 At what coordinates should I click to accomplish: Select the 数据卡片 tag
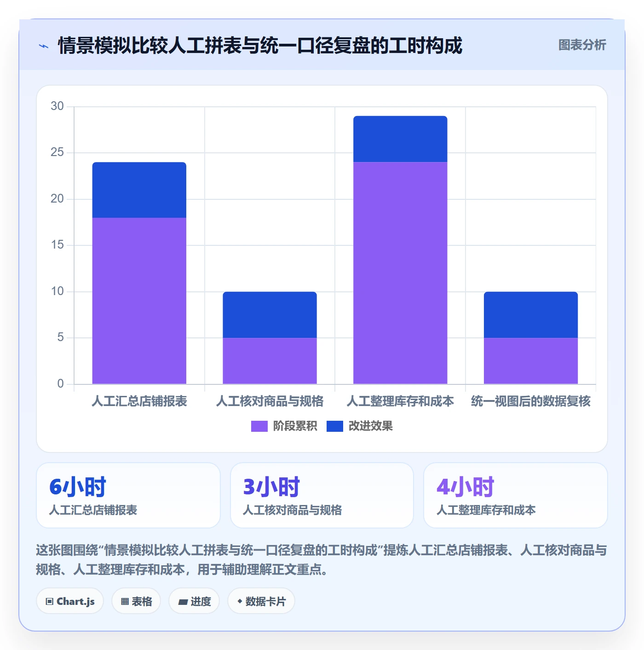tap(261, 601)
